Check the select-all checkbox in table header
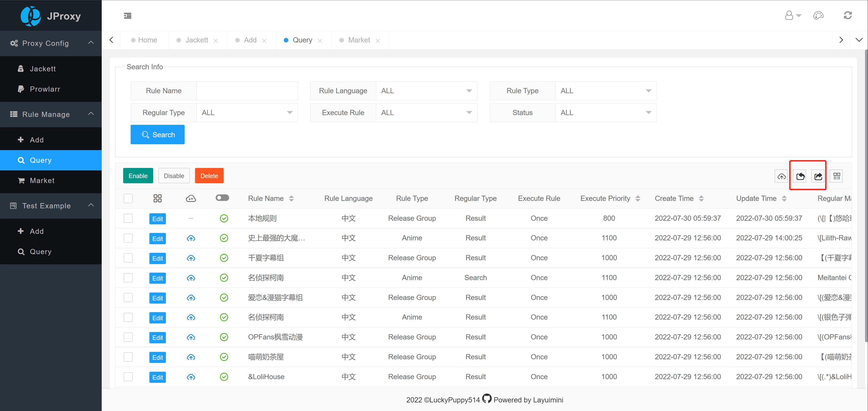This screenshot has width=868, height=411. 128,198
